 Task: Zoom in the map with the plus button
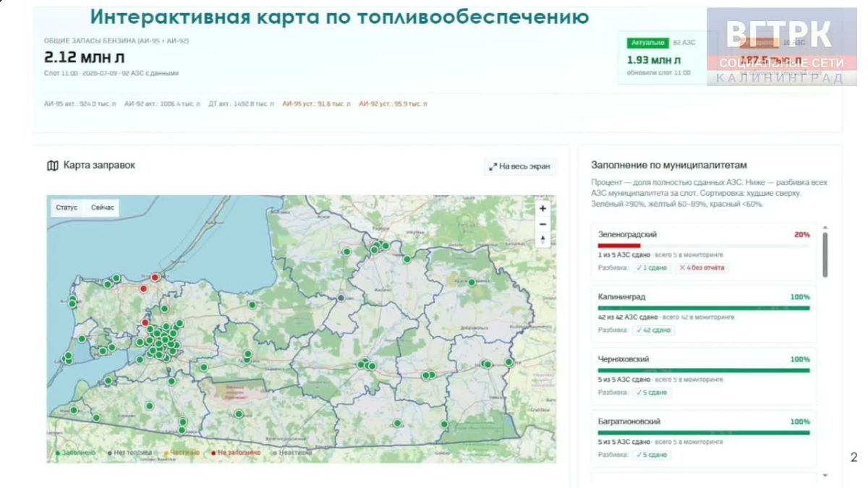[543, 208]
